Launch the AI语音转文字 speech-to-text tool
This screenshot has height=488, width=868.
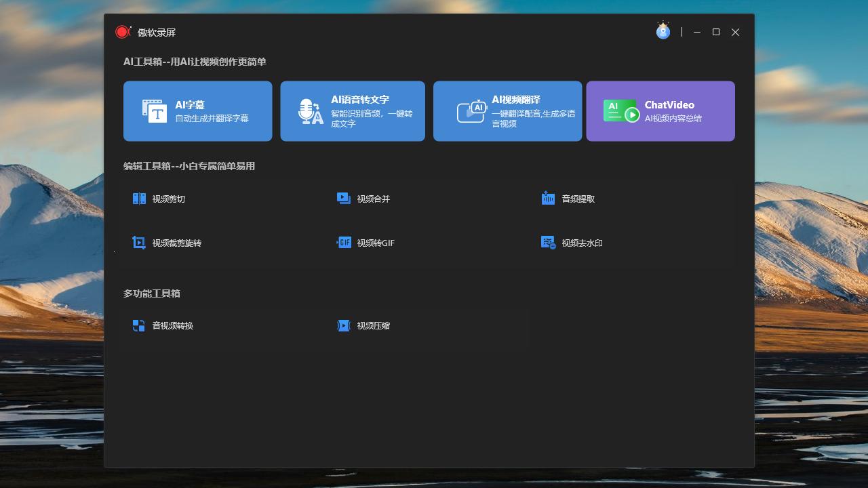[x=352, y=110]
